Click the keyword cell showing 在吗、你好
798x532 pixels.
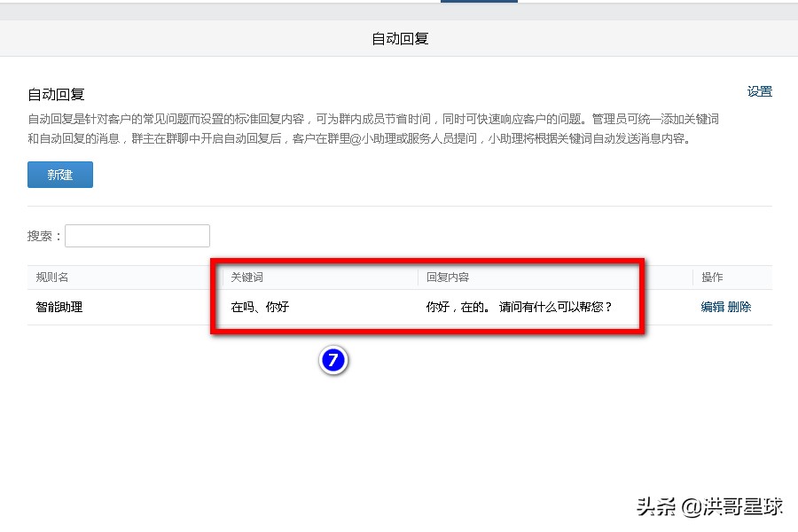(x=259, y=306)
